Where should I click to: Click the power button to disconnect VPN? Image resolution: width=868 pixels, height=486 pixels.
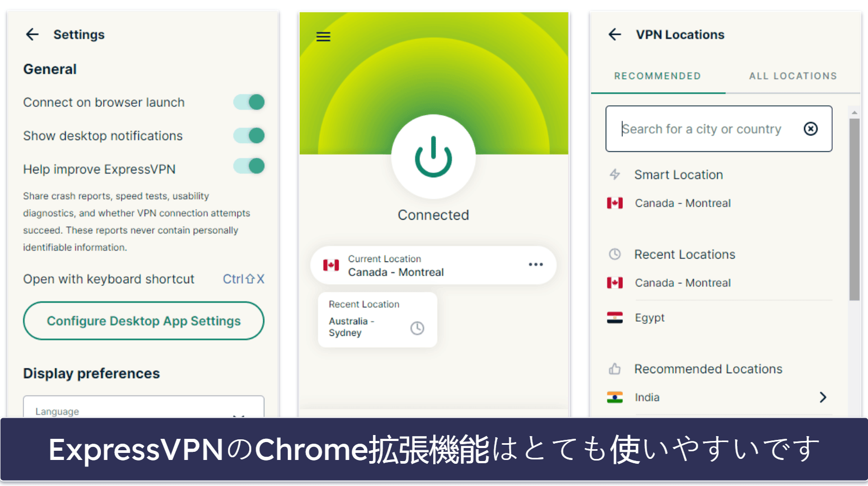click(433, 157)
